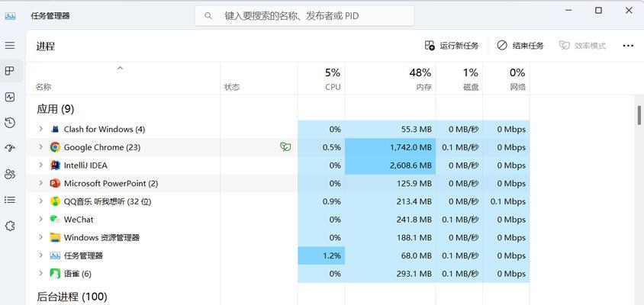Click the Google Chrome app icon

(x=55, y=147)
